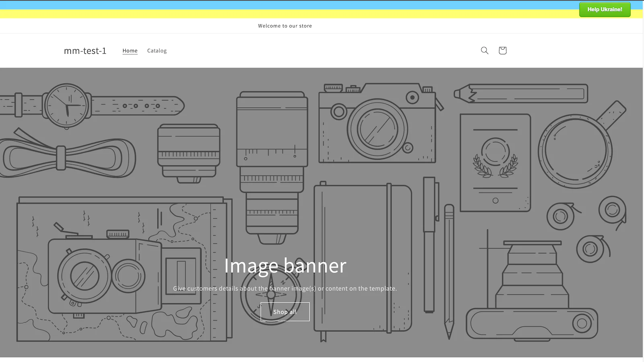Click the yellow stripe of the top banner
The width and height of the screenshot is (644, 362).
click(x=282, y=14)
